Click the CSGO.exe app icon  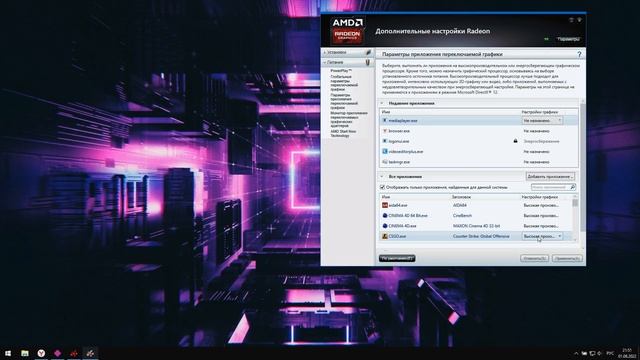384,236
